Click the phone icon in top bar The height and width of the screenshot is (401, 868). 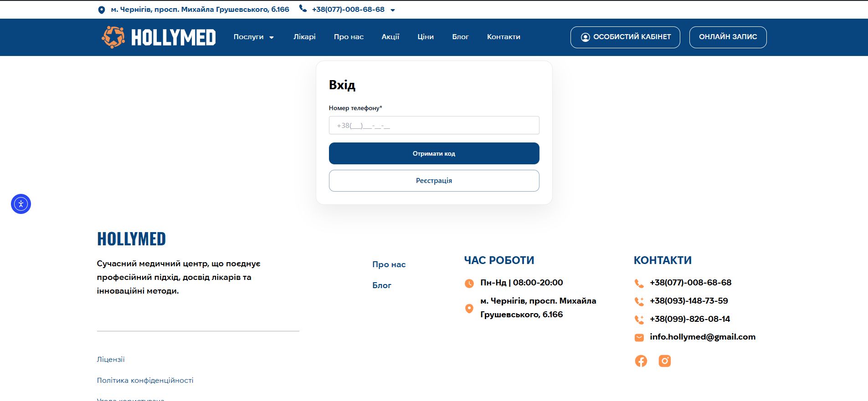click(x=303, y=9)
